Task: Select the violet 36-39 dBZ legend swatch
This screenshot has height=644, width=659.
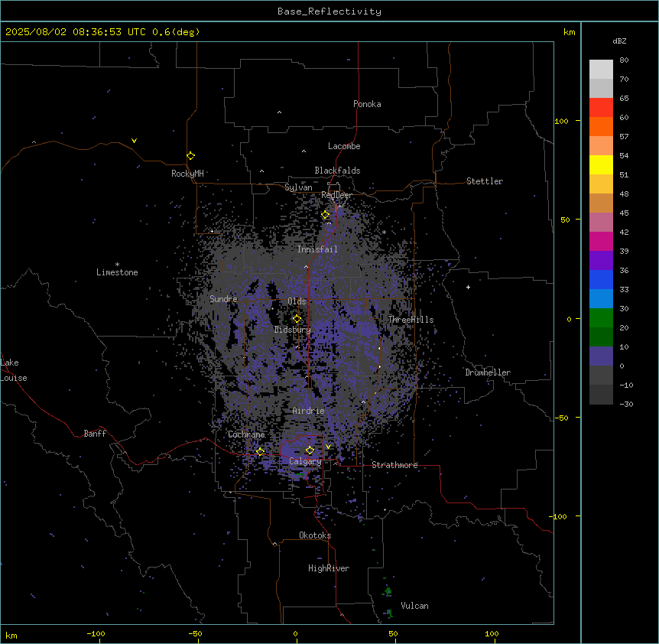Action: point(601,261)
